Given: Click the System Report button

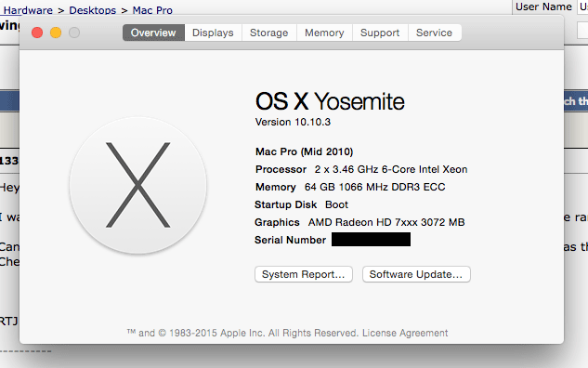Looking at the screenshot, I should tap(304, 274).
